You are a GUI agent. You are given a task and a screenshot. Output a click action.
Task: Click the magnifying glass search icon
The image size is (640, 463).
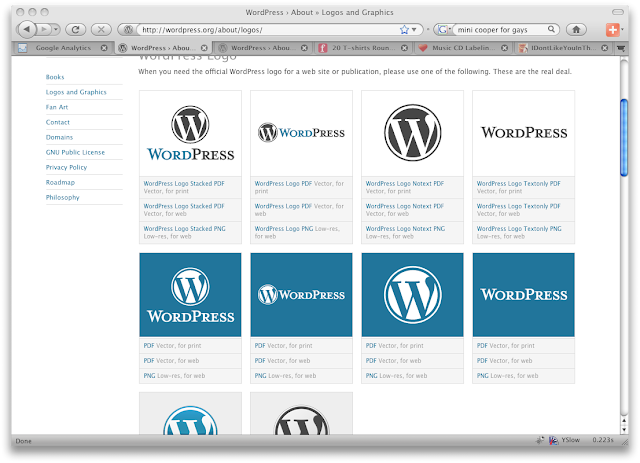tap(551, 29)
